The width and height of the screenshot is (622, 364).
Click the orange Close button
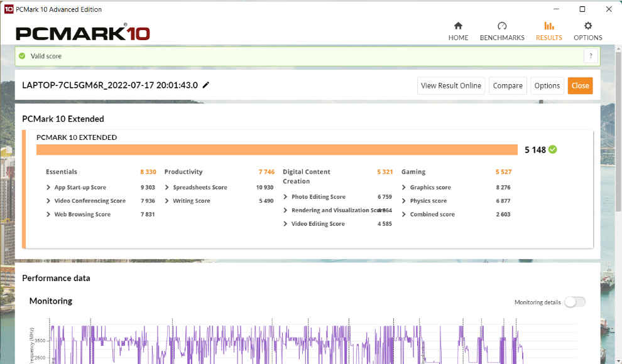tap(580, 85)
